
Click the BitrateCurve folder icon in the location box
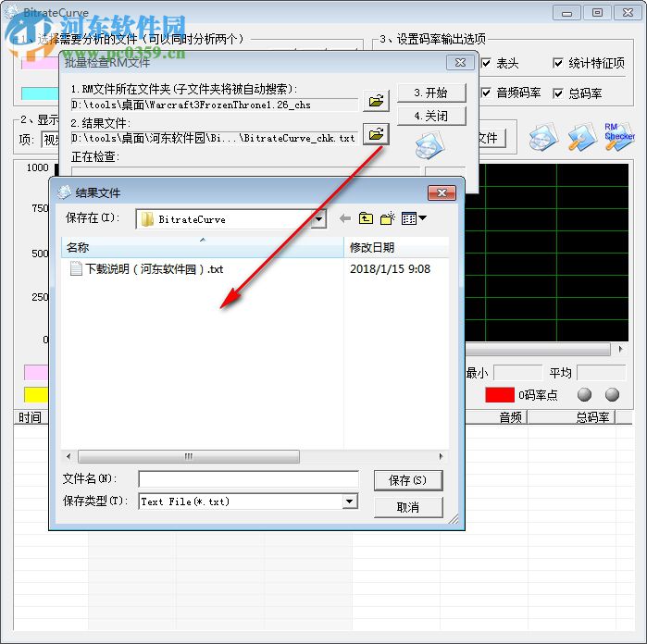[x=147, y=219]
